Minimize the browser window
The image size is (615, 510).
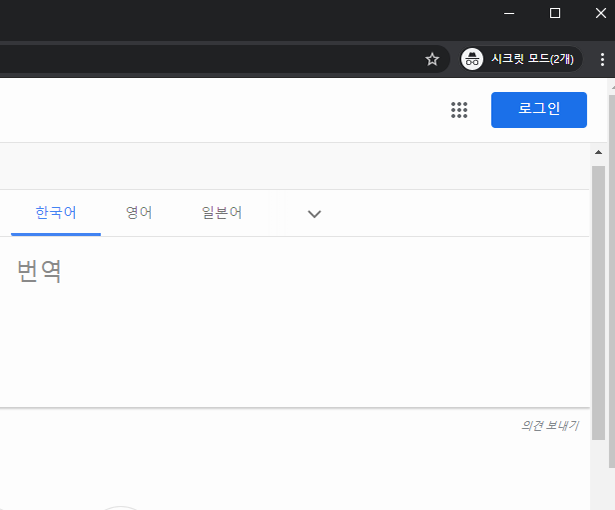coord(509,13)
